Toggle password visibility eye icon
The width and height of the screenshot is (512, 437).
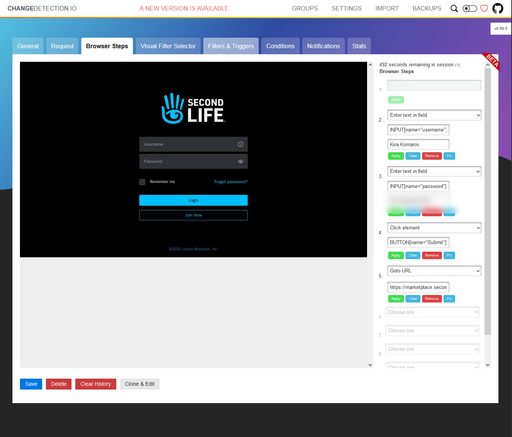point(240,161)
